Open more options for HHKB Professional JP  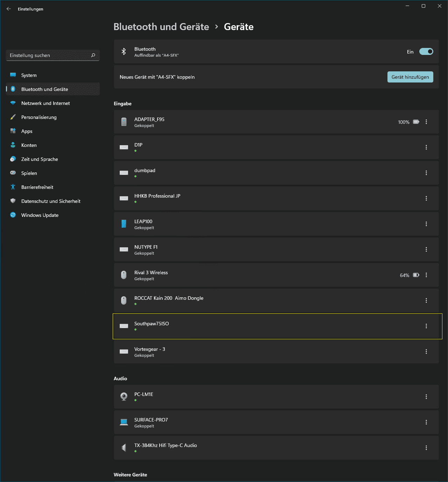(426, 198)
